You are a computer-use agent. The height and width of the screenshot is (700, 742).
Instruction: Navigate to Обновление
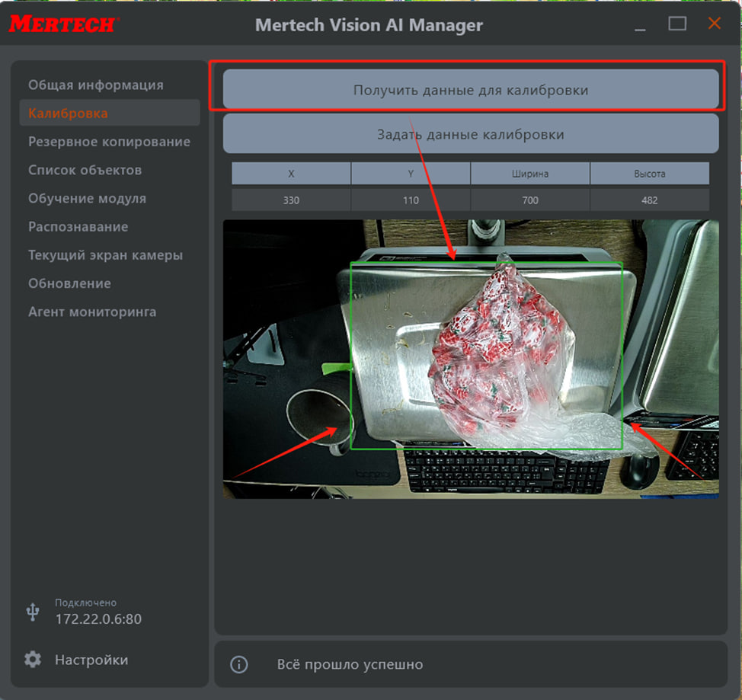(69, 283)
